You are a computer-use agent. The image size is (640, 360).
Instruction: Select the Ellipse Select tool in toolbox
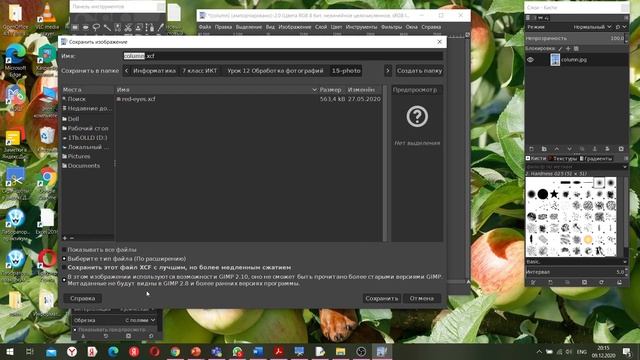tap(85, 27)
